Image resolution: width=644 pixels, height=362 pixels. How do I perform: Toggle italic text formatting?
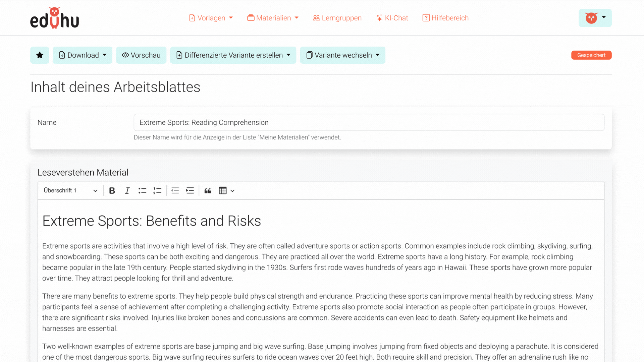click(127, 191)
